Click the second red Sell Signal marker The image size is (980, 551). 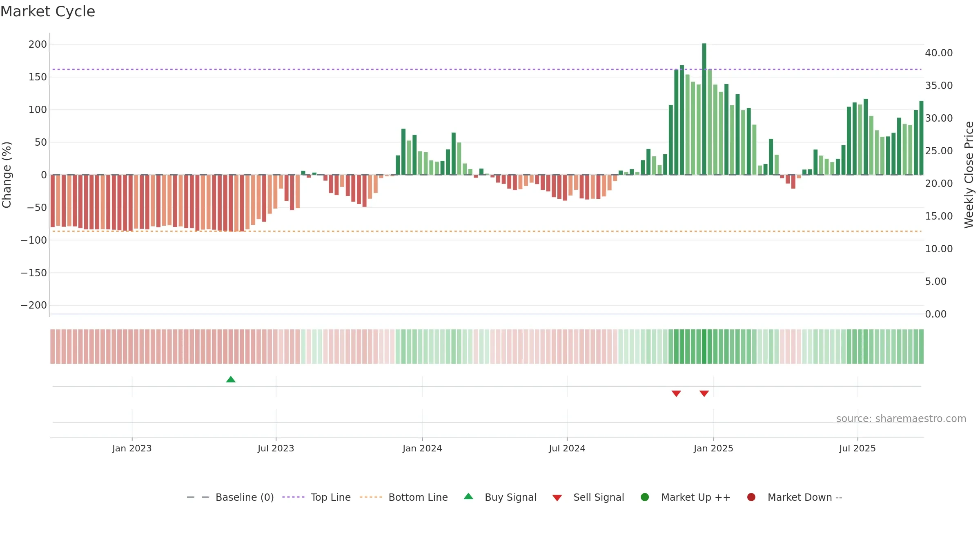tap(704, 393)
